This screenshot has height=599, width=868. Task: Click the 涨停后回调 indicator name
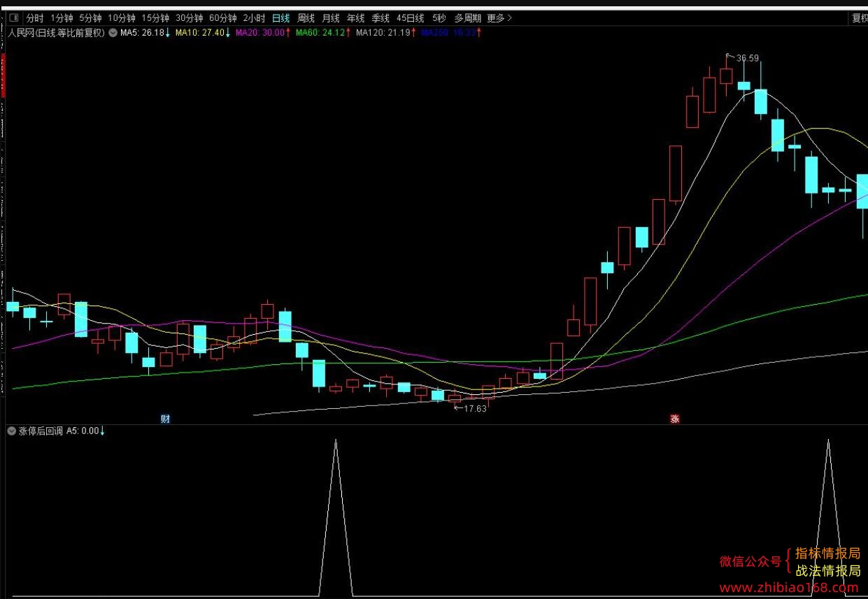(41, 431)
